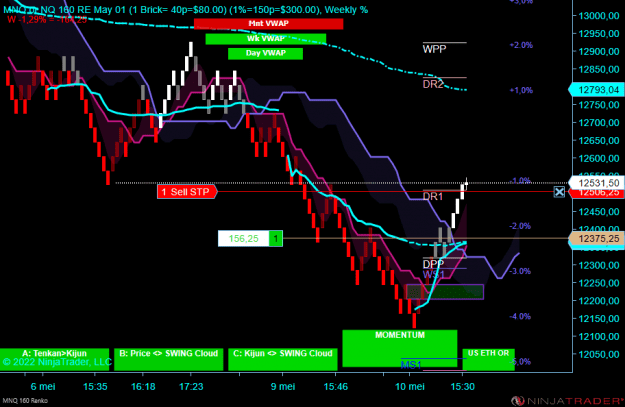Image resolution: width=625 pixels, height=407 pixels.
Task: Click the C: Kijun <> SWING Cloud box
Action: tap(283, 359)
